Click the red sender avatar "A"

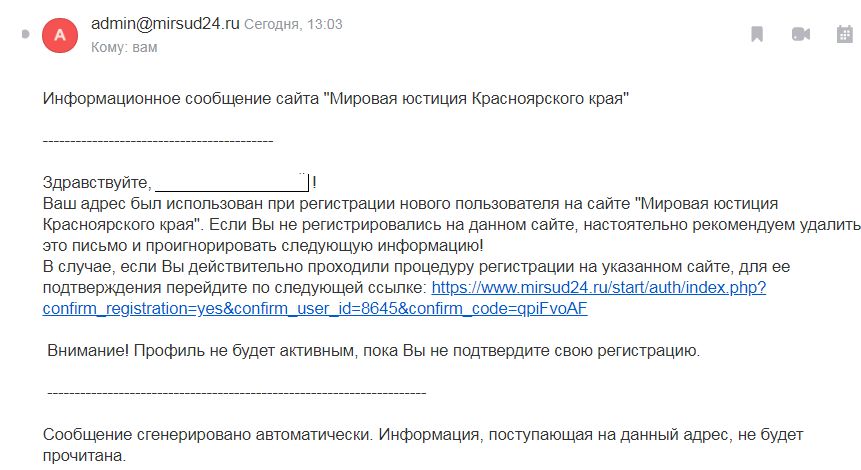[60, 35]
